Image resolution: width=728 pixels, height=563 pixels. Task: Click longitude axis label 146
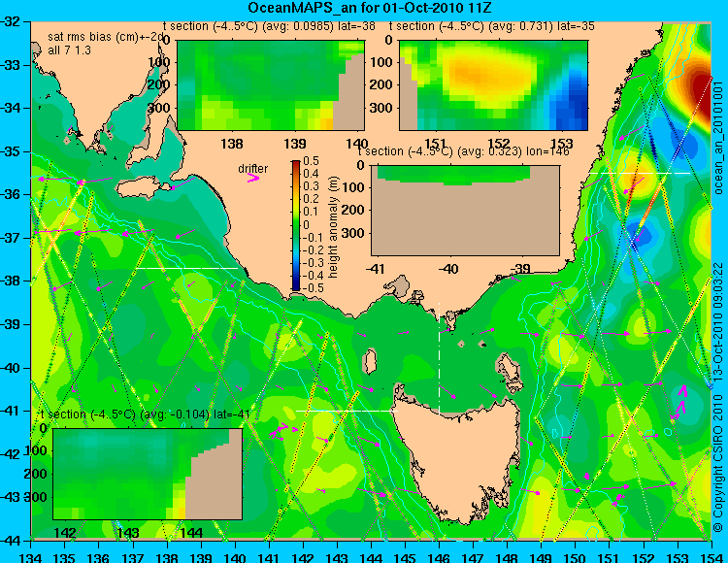[439, 557]
